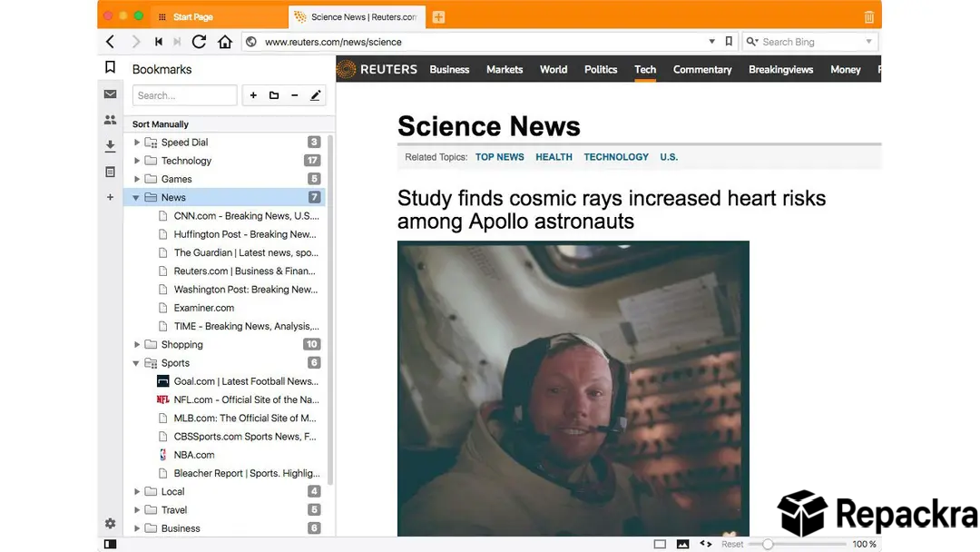Expand the Games folder

coord(137,179)
